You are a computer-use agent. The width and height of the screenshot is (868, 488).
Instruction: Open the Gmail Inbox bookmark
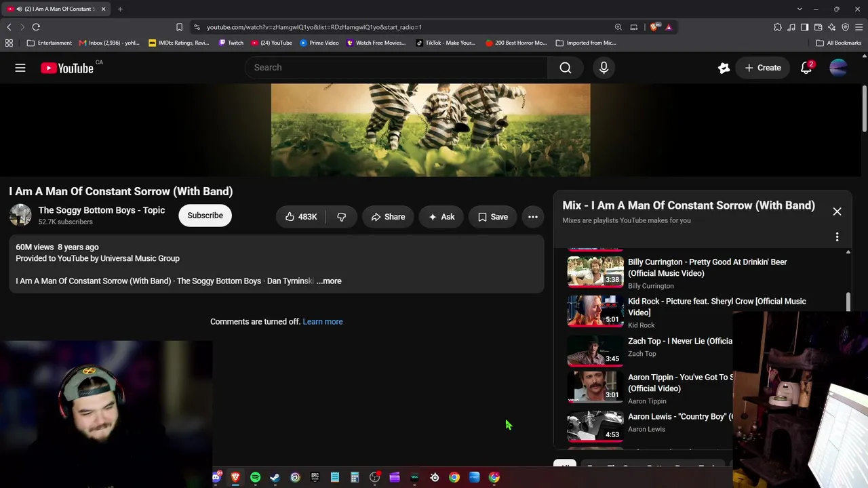(109, 43)
